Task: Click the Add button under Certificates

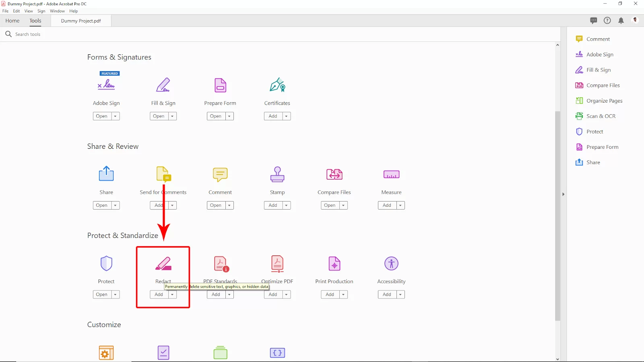Action: [273, 116]
